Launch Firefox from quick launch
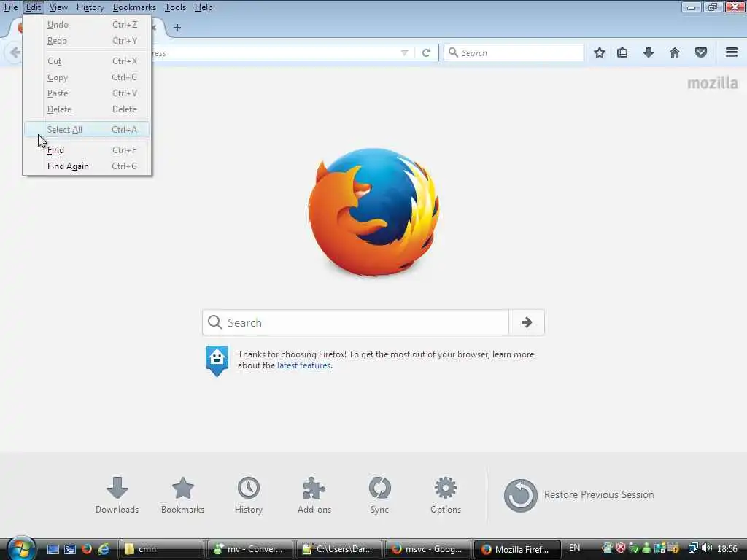This screenshot has height=560, width=747. click(87, 549)
